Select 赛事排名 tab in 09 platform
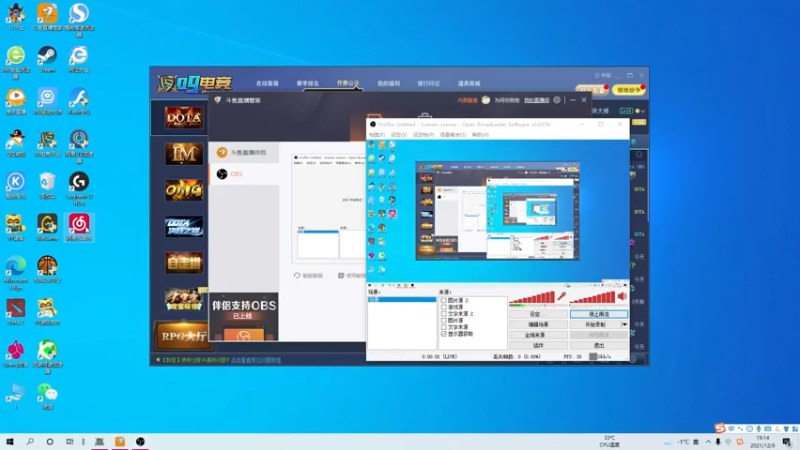Image resolution: width=800 pixels, height=450 pixels. [x=307, y=83]
